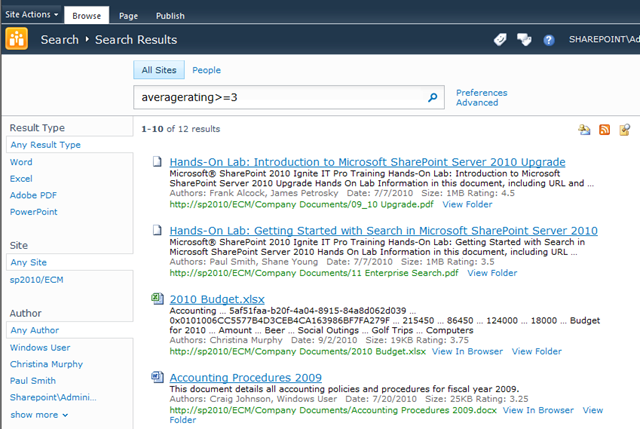Open Hands-On Lab Getting Started with Search result
This screenshot has height=429, width=640.
click(x=384, y=231)
